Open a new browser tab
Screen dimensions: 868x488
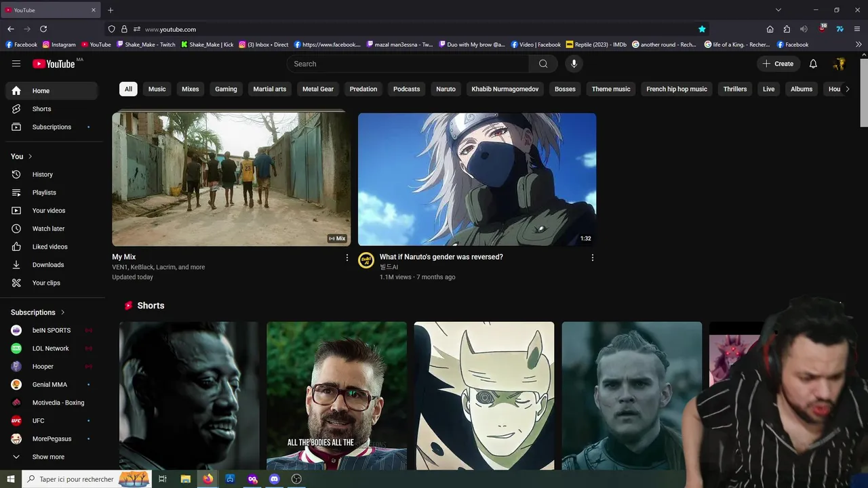tap(111, 10)
